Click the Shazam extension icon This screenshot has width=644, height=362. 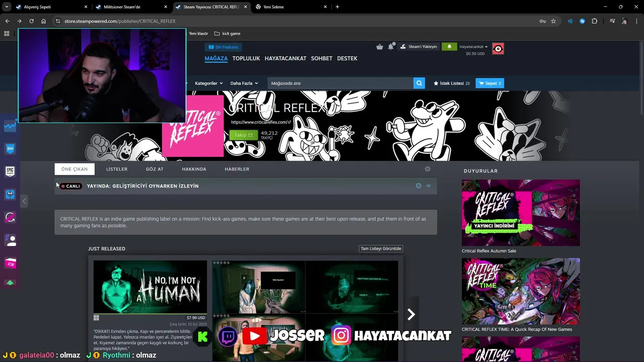[582, 21]
